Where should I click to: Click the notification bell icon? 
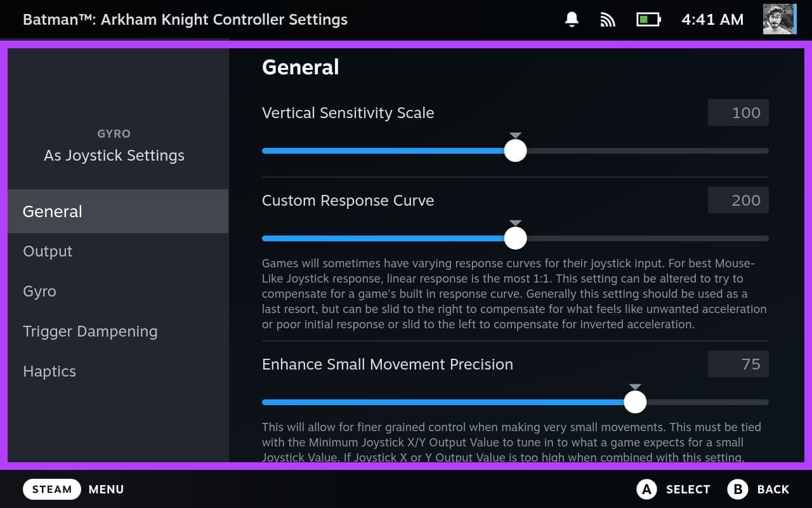coord(572,20)
